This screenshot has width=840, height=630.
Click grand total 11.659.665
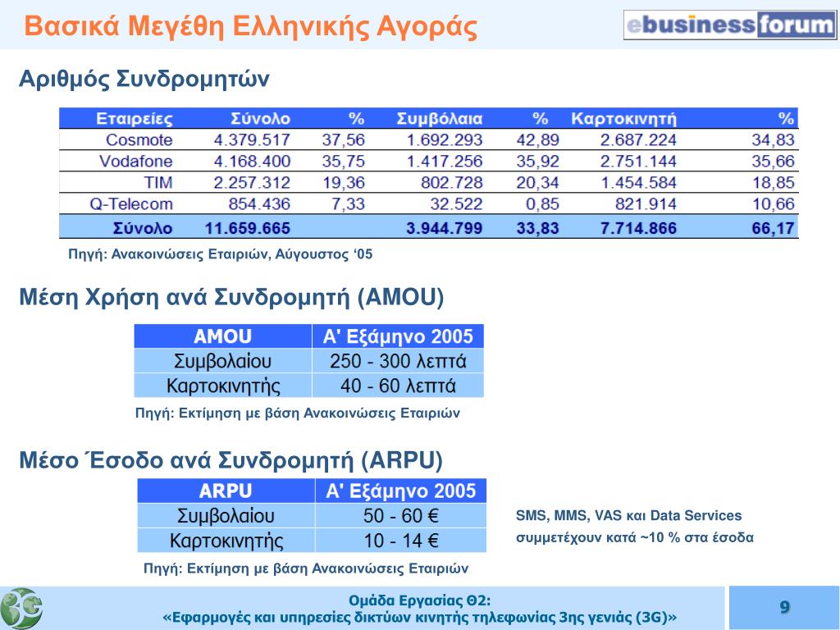(248, 228)
